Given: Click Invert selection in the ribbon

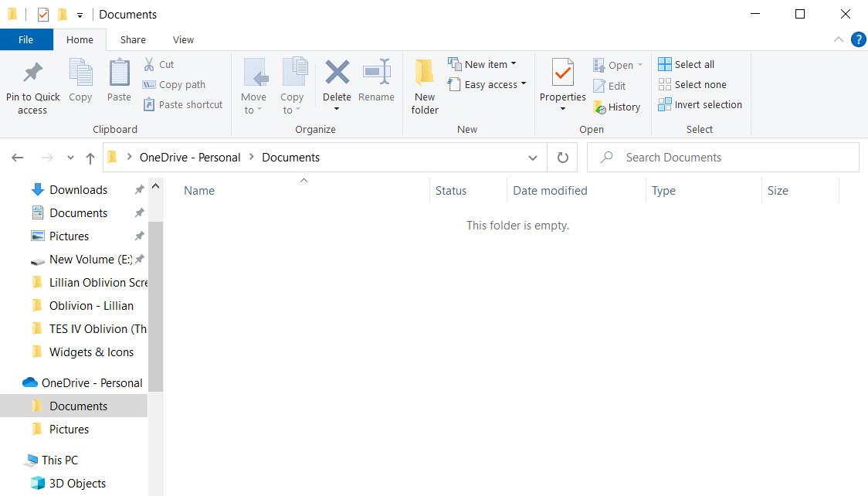Looking at the screenshot, I should point(700,104).
